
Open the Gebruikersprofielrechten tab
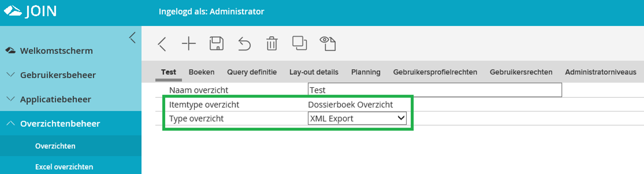pyautogui.click(x=435, y=72)
